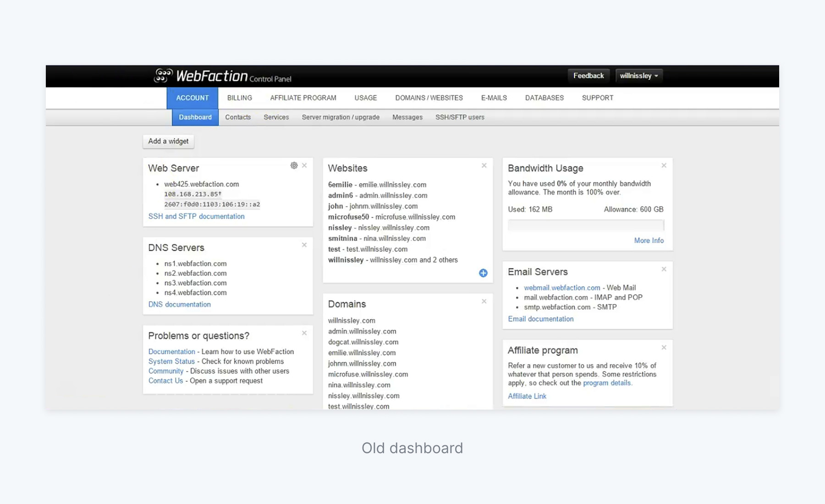Close the DNS Servers widget
The image size is (825, 504).
tap(304, 245)
